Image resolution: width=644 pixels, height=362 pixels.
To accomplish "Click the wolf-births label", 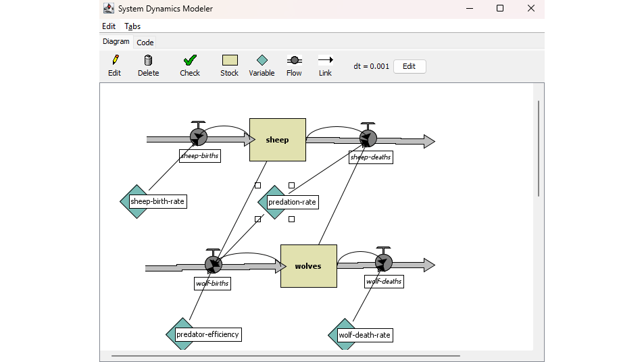I will click(212, 284).
